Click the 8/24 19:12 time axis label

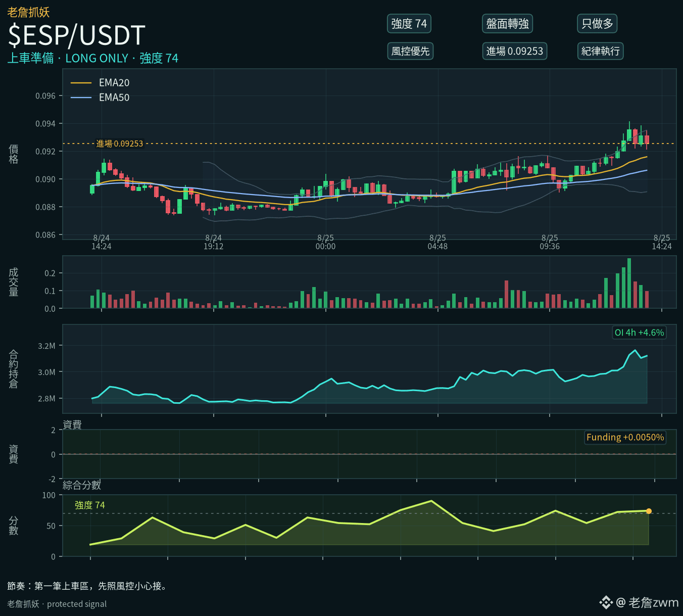point(214,242)
